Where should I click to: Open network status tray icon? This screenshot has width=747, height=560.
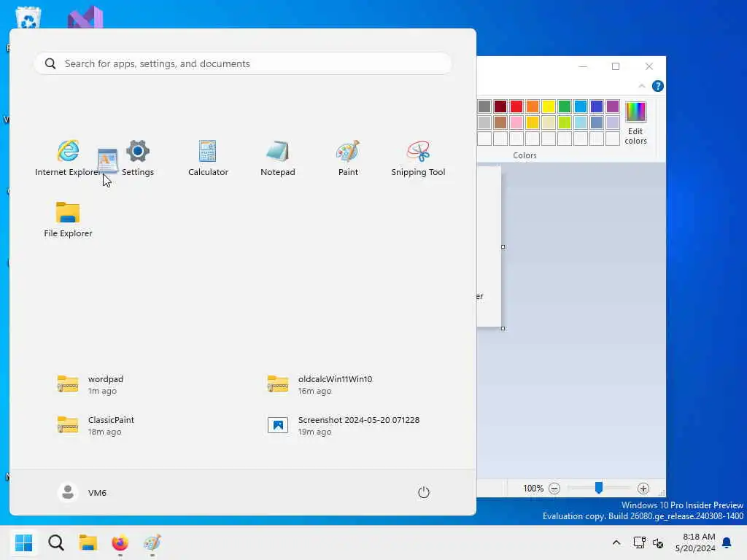click(639, 542)
